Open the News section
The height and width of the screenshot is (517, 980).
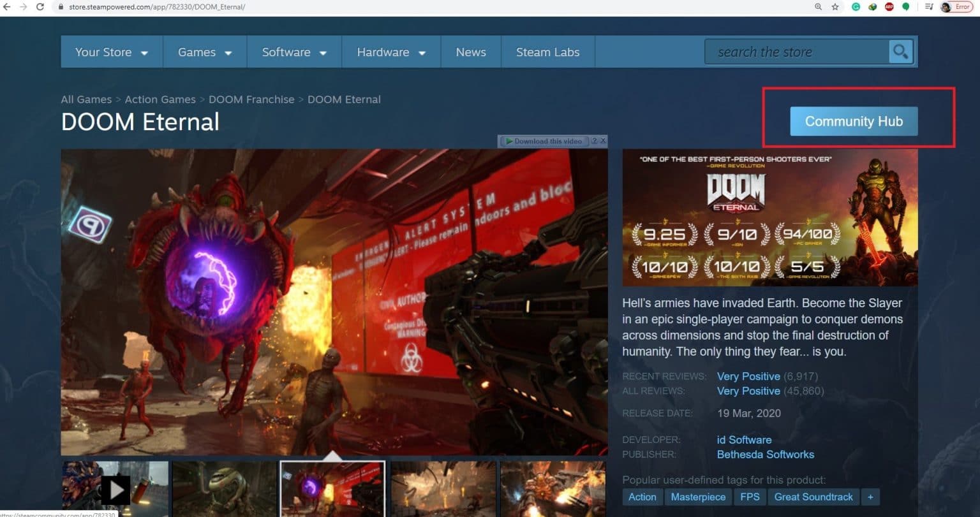[x=470, y=52]
